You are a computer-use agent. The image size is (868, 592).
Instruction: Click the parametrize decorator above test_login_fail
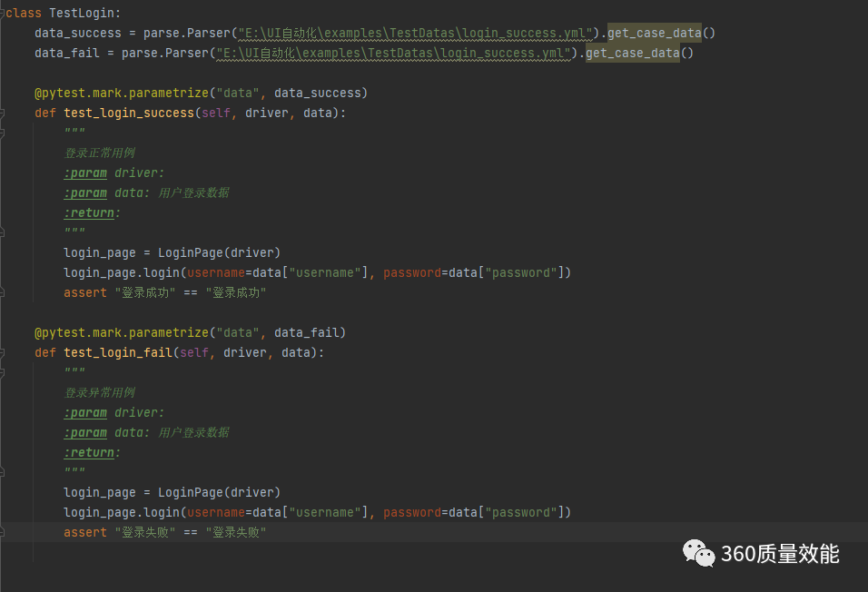(122, 332)
